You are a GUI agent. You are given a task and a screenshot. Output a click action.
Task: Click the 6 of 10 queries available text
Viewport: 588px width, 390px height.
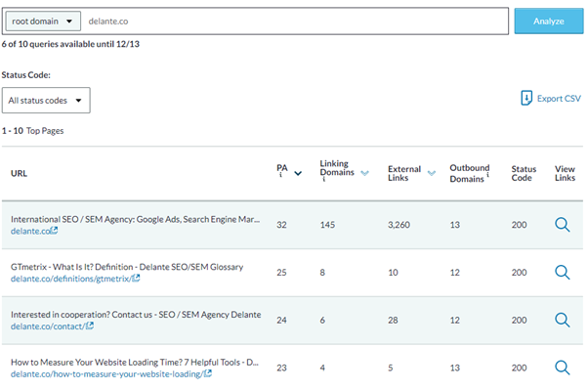click(70, 44)
